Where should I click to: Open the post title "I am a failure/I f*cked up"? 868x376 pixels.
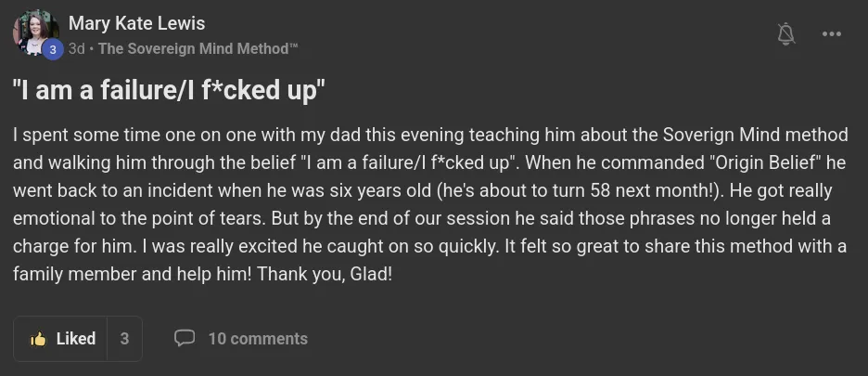coord(169,91)
